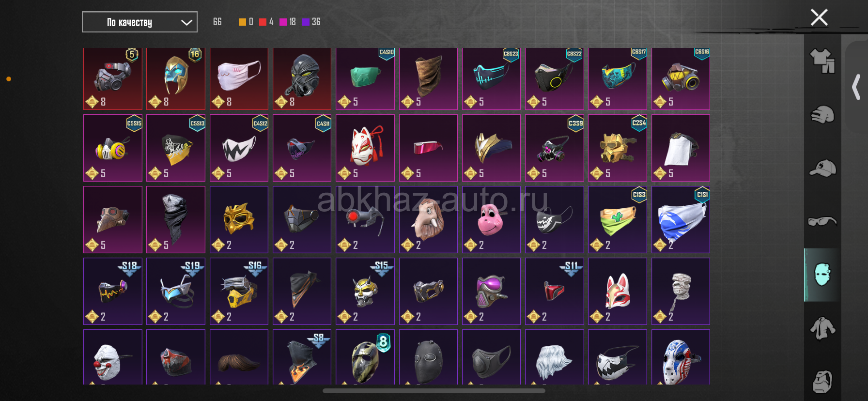868x401 pixels.
Task: Select the pink dinosaur mask item
Action: tap(491, 219)
